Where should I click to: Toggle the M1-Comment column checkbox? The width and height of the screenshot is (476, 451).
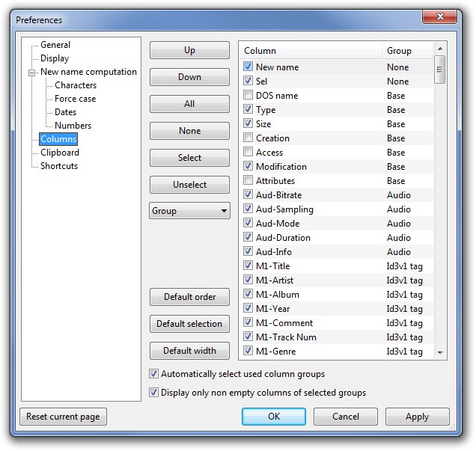[248, 322]
